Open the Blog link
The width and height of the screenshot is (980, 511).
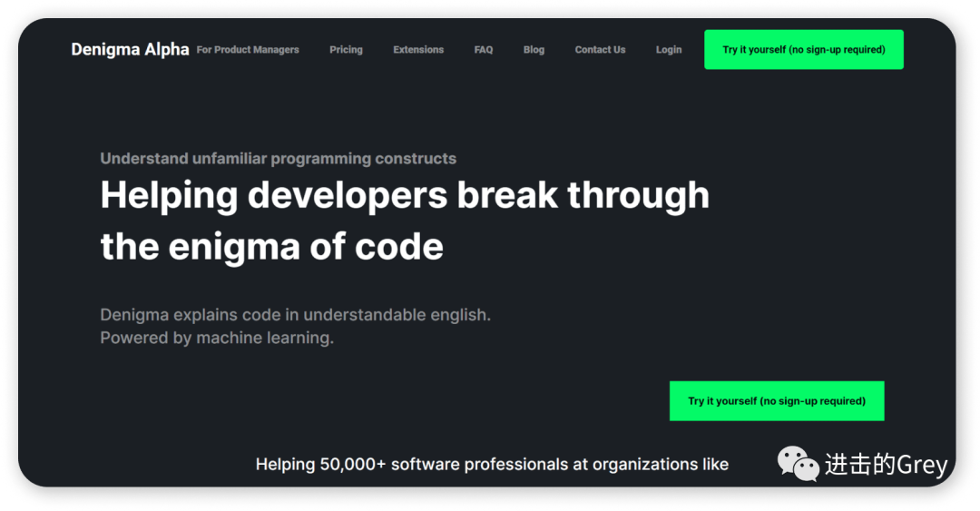tap(534, 49)
